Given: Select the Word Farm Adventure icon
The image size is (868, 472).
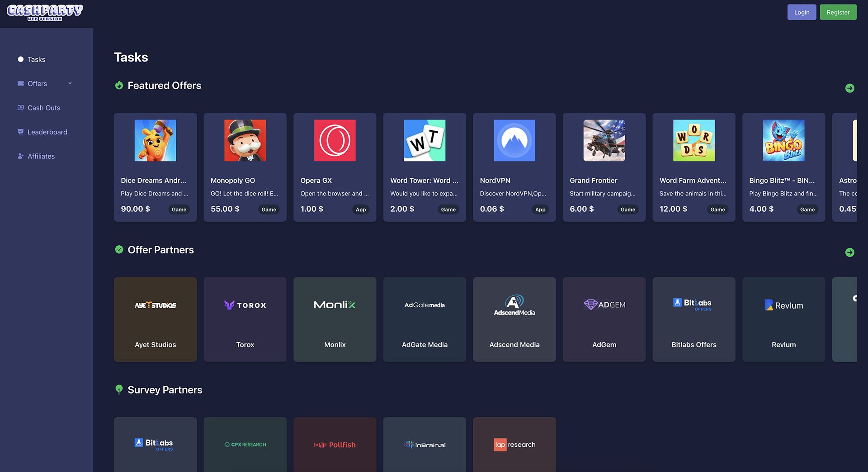Looking at the screenshot, I should coord(694,140).
